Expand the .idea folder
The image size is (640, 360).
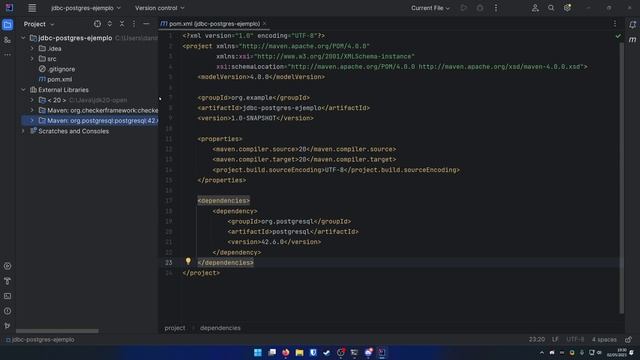pyautogui.click(x=32, y=49)
